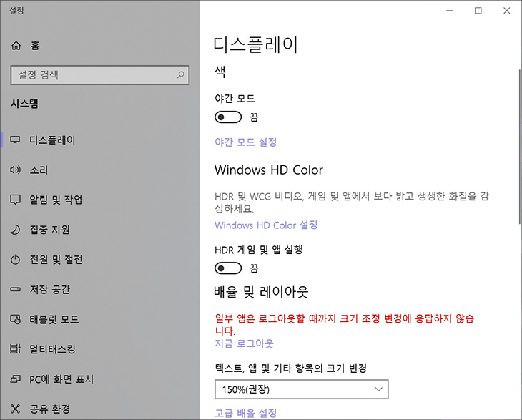Click the speaker icon beside 소리

coord(15,170)
